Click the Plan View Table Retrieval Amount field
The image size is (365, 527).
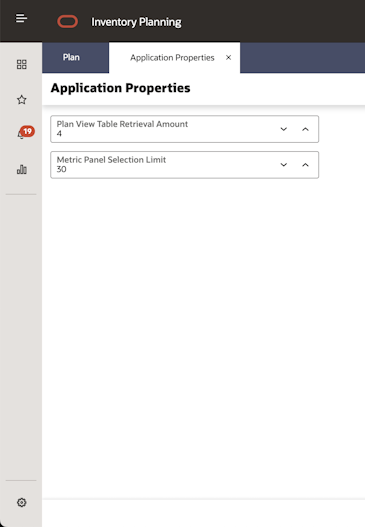coord(185,129)
